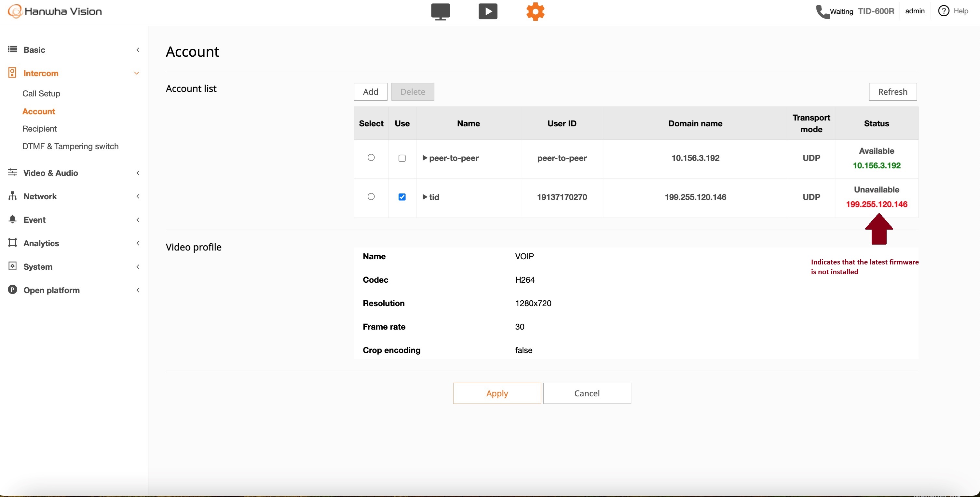The height and width of the screenshot is (497, 980).
Task: Uncheck Use checkbox for tid account
Action: tap(402, 197)
